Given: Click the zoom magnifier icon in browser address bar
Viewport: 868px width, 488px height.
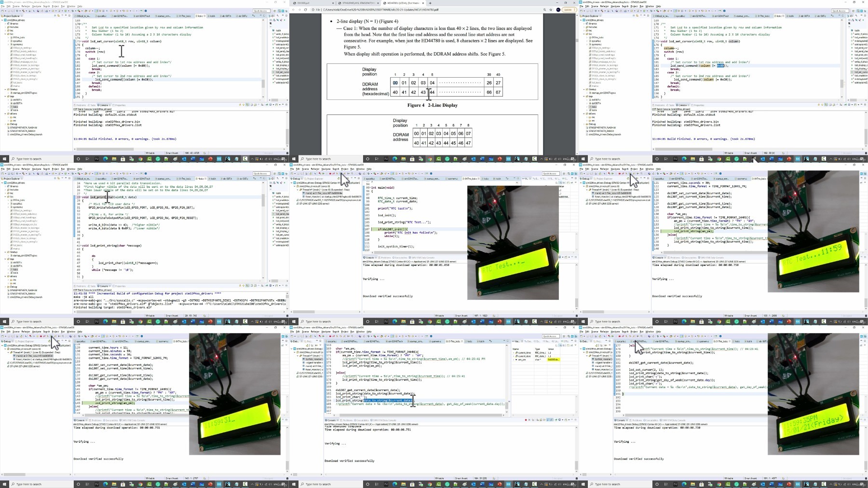Looking at the screenshot, I should tap(545, 10).
